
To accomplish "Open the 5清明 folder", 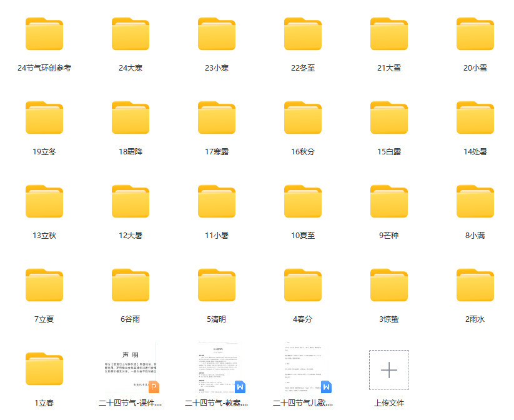I will (x=217, y=286).
